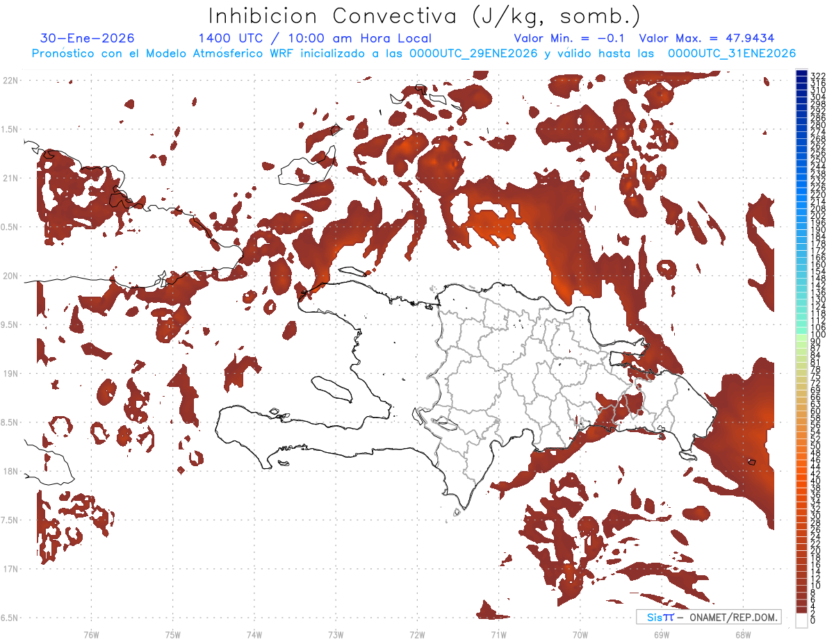Image resolution: width=834 pixels, height=644 pixels.
Task: Click the '160' color bar value
Action: (x=817, y=265)
